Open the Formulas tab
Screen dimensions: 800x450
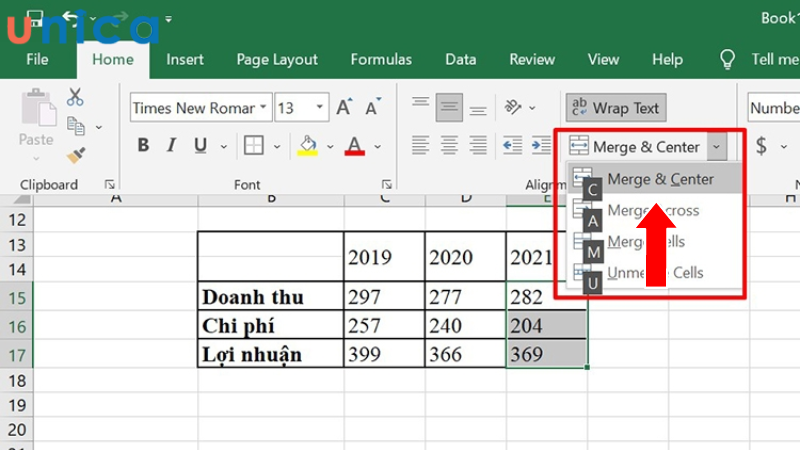point(381,60)
